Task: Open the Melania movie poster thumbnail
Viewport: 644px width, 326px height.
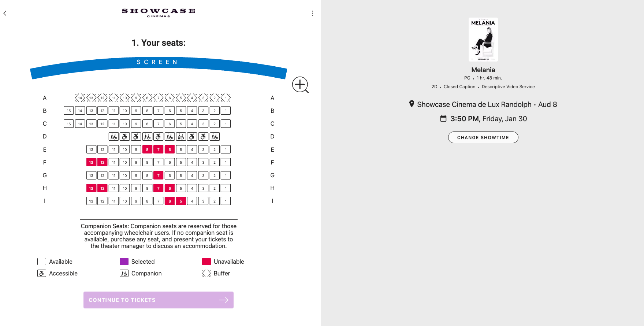Action: [483, 40]
